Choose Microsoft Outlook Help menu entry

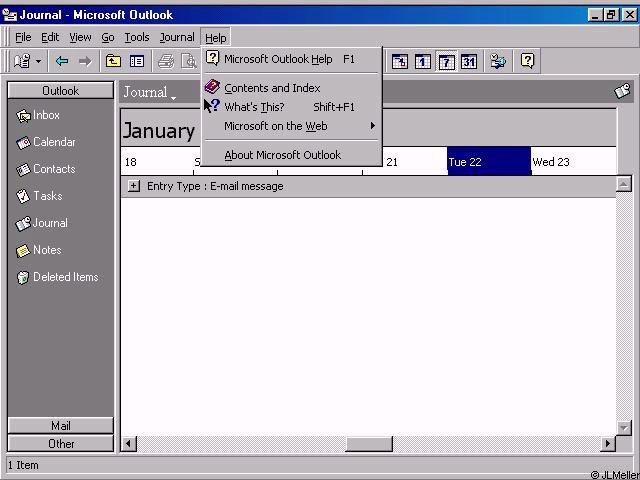(292, 59)
